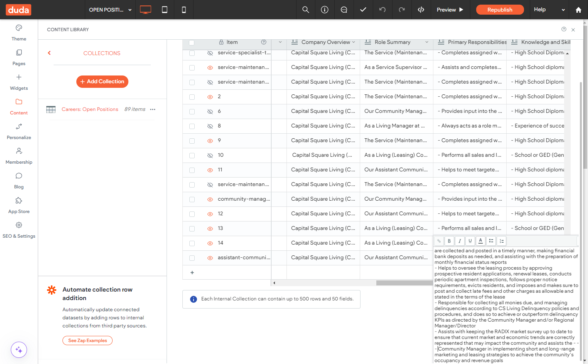Click Preview to view the site
The width and height of the screenshot is (588, 364).
450,10
